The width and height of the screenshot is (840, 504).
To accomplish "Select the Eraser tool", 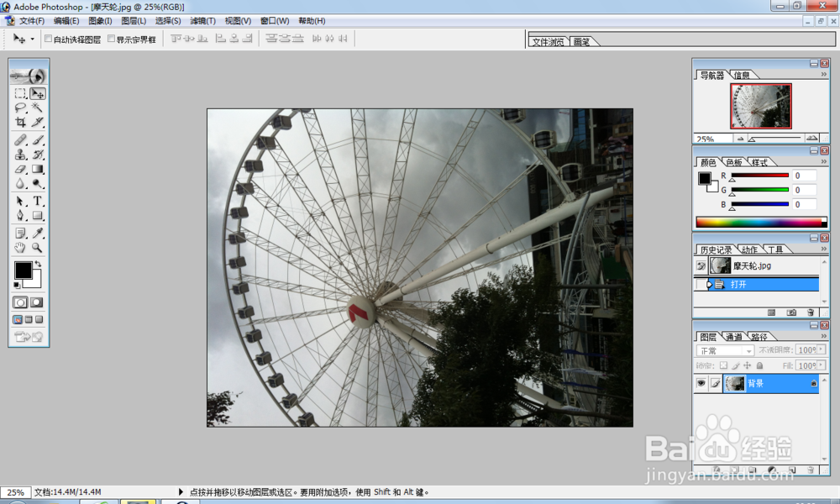I will (21, 168).
